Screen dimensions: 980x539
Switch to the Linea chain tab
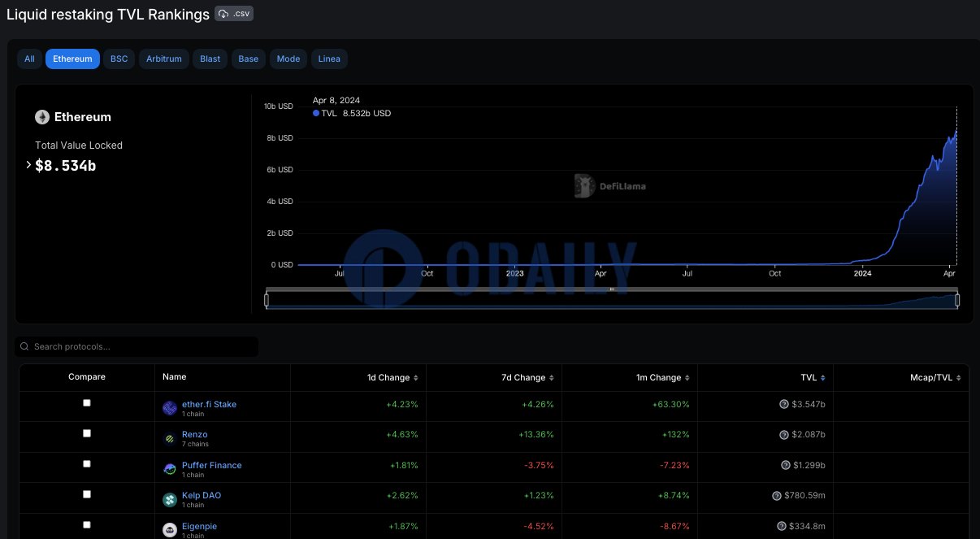coord(329,59)
